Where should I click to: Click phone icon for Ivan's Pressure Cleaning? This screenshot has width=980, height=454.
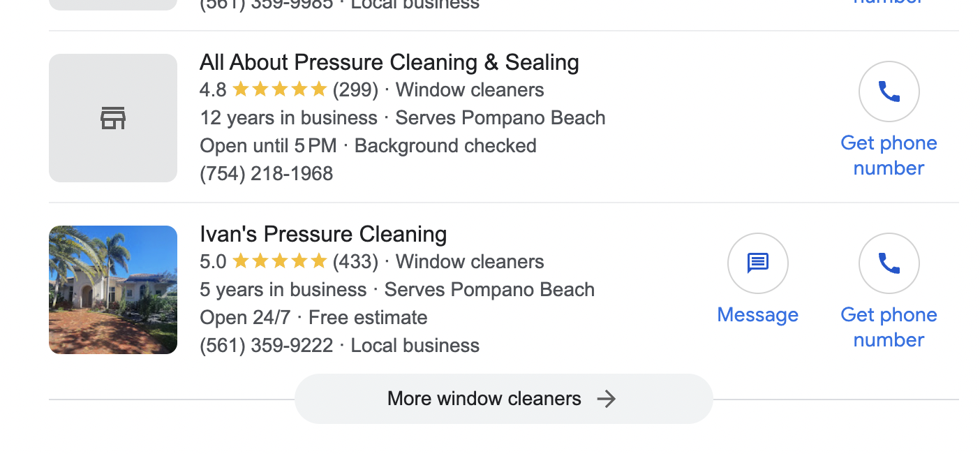coord(889,263)
